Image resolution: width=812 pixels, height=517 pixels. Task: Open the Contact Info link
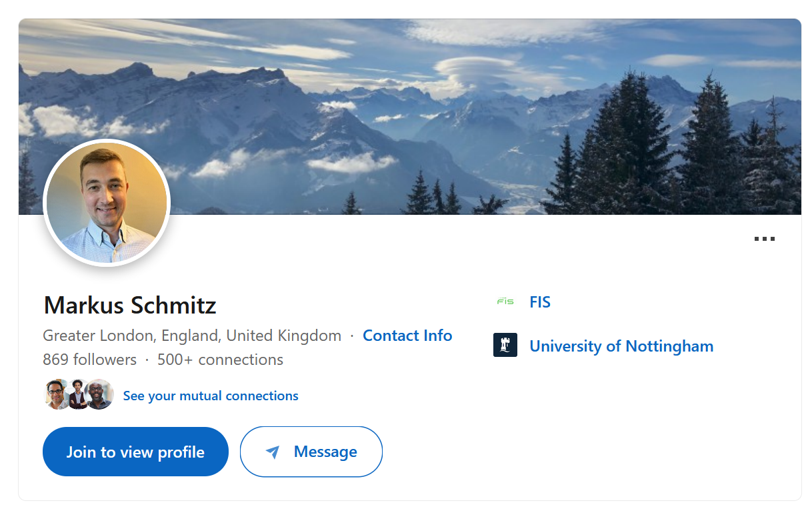click(407, 336)
